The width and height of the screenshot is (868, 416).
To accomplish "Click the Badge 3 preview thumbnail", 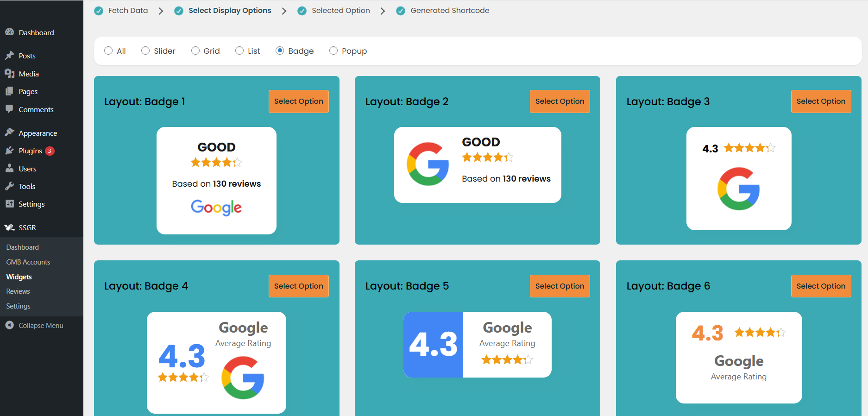I will click(x=739, y=178).
